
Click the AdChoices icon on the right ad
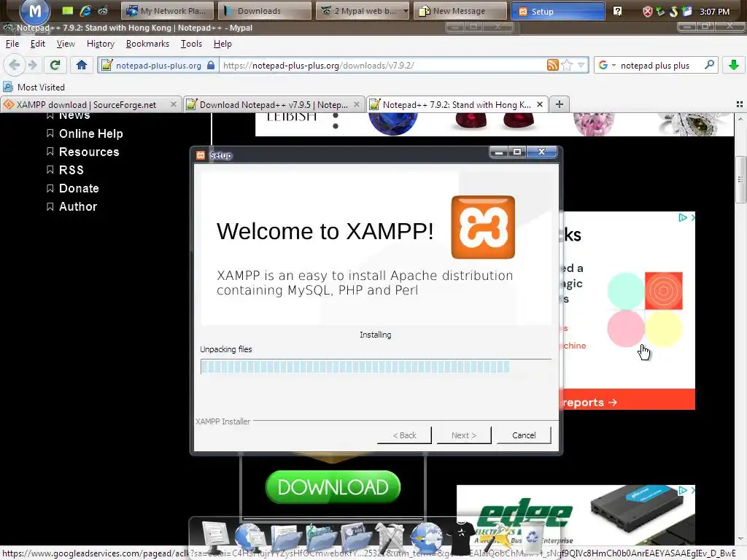point(683,217)
